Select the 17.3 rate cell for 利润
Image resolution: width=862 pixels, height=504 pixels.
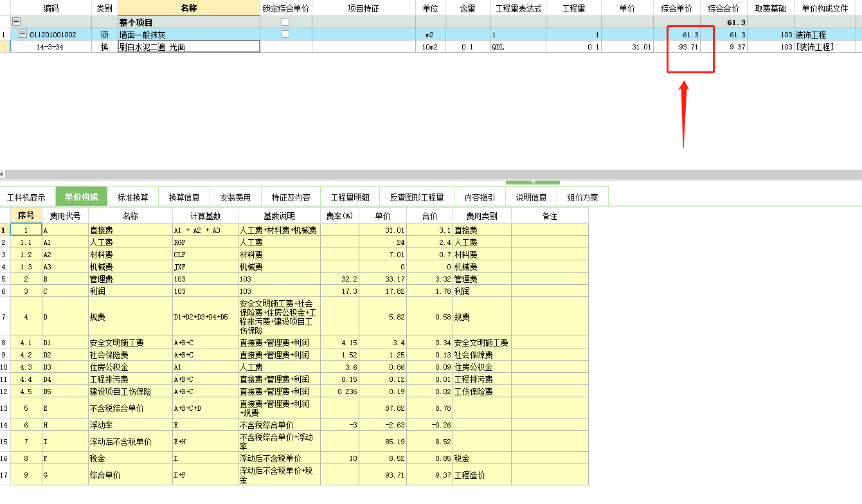coord(339,291)
